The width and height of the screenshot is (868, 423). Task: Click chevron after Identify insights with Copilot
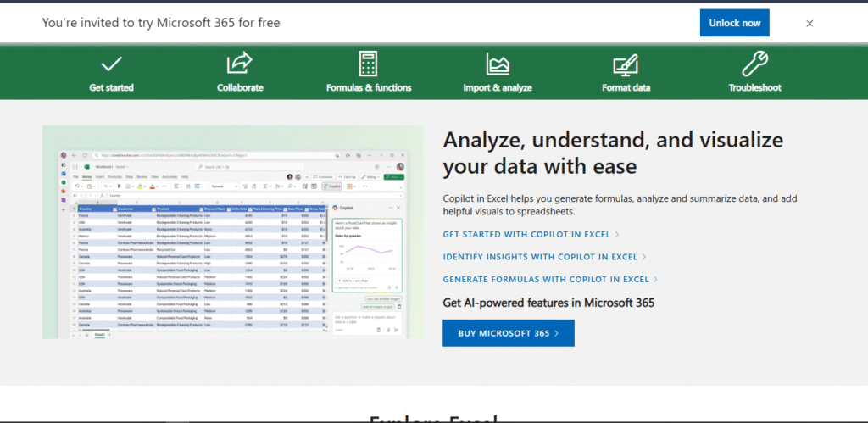(644, 257)
